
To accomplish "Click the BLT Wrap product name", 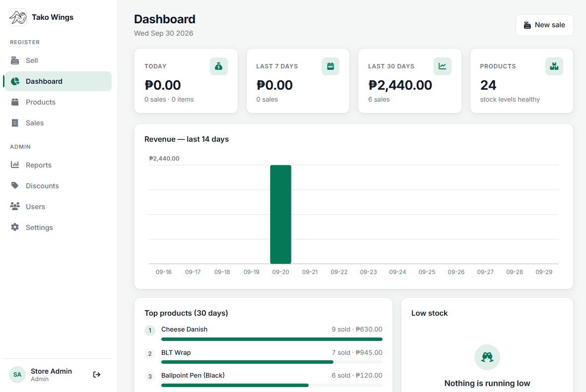I will (176, 352).
